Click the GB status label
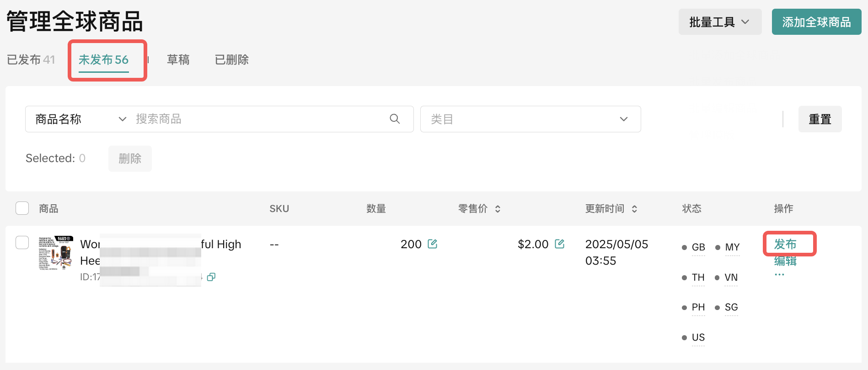The height and width of the screenshot is (370, 868). click(x=698, y=247)
